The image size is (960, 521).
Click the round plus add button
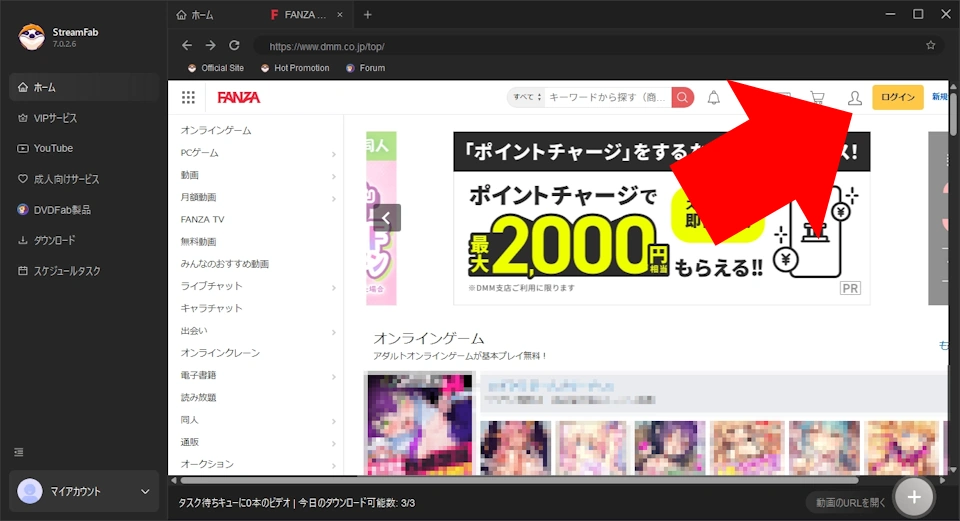(914, 497)
